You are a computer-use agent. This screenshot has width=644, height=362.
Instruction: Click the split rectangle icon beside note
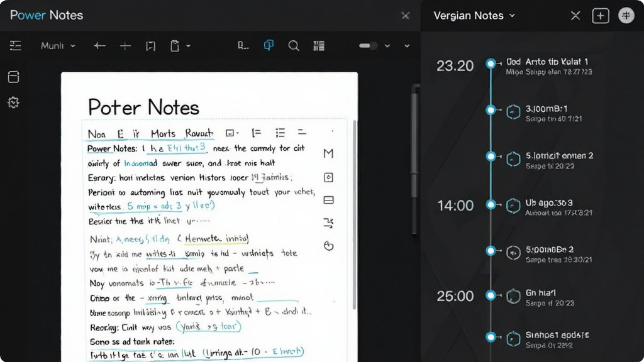[x=328, y=200]
